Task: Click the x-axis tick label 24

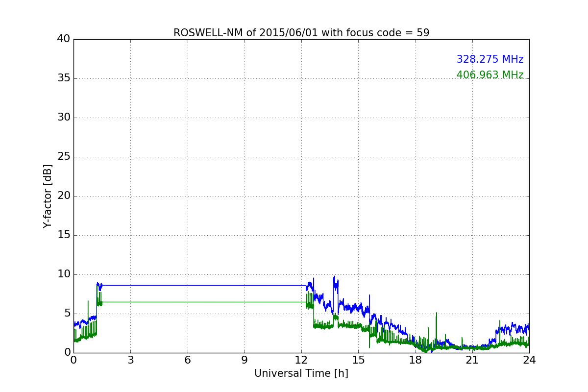Action: click(529, 360)
